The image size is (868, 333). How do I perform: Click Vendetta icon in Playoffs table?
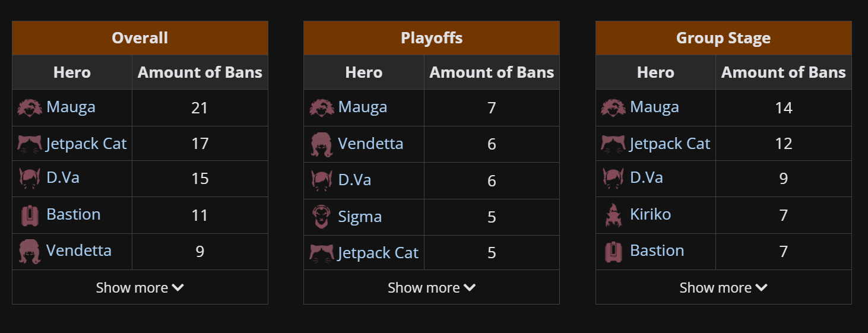pyautogui.click(x=321, y=144)
